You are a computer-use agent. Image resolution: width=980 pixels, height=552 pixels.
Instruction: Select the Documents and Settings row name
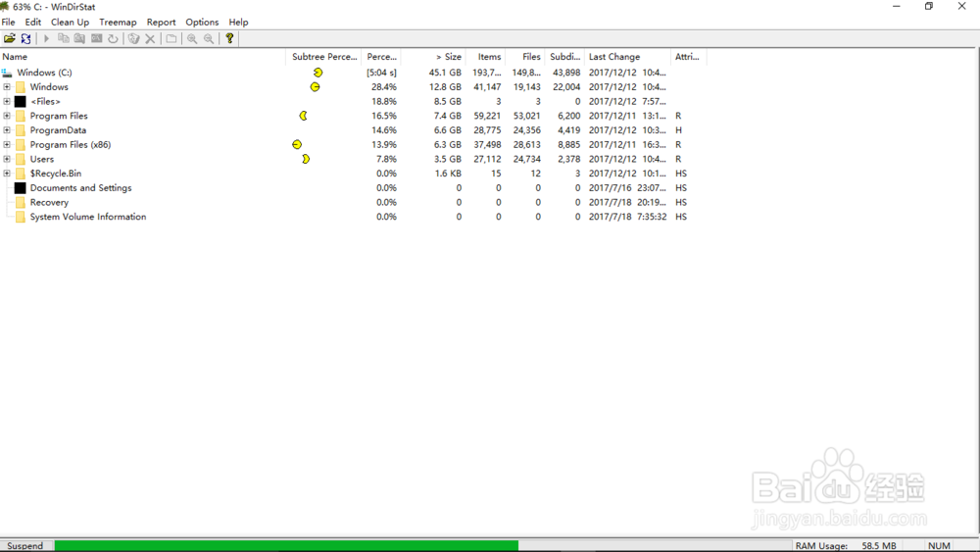[80, 187]
